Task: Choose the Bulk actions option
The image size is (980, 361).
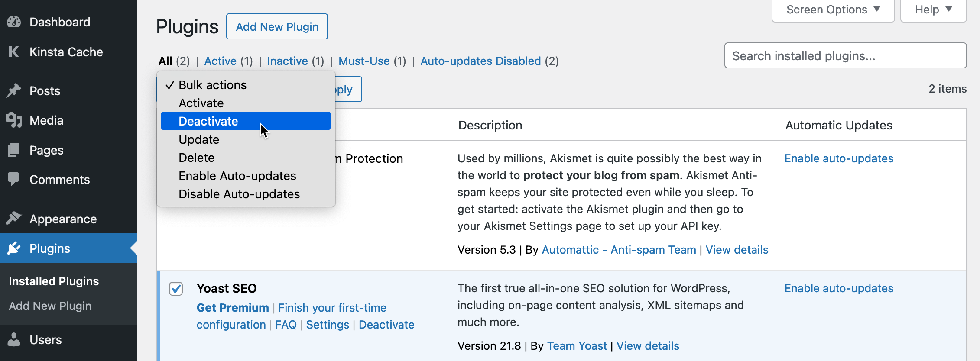Action: (246, 85)
